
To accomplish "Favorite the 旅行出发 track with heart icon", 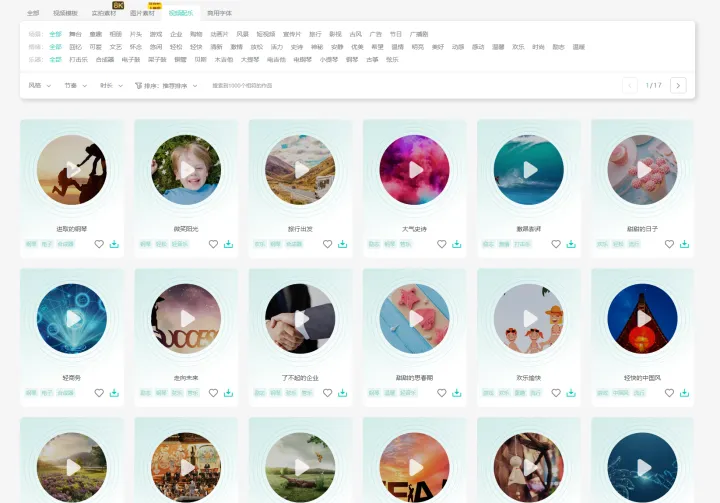I will (x=327, y=244).
